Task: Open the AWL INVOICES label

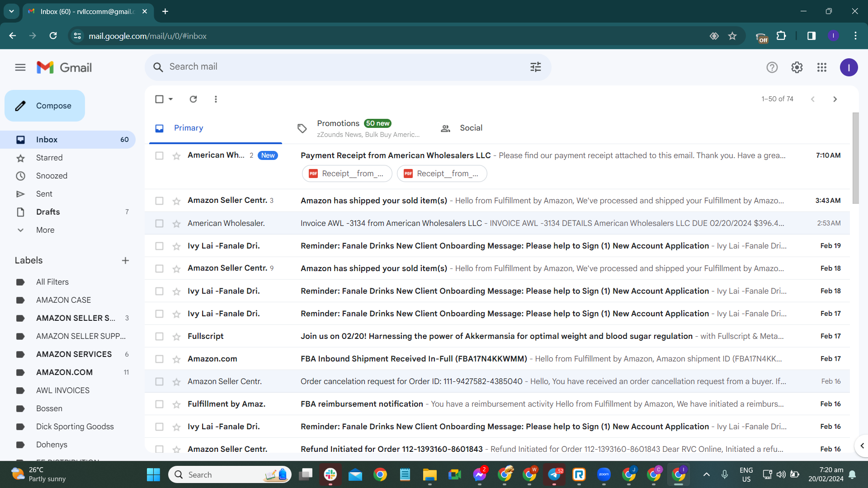Action: (x=63, y=390)
